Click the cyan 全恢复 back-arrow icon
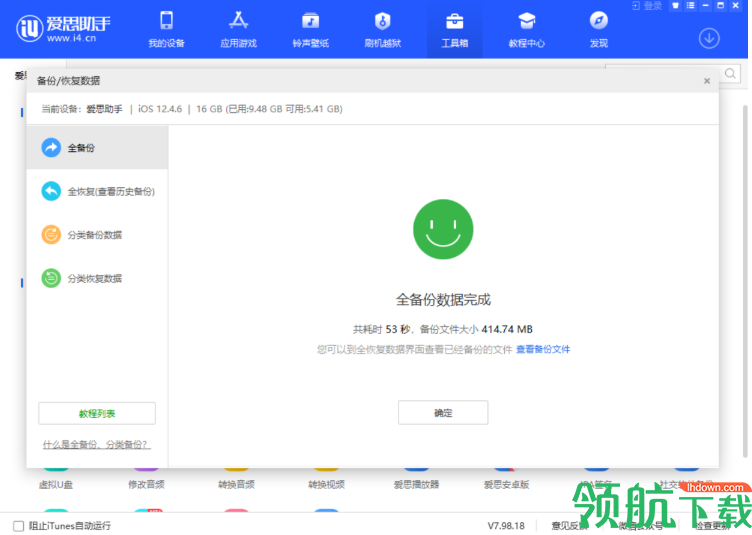 [x=51, y=191]
